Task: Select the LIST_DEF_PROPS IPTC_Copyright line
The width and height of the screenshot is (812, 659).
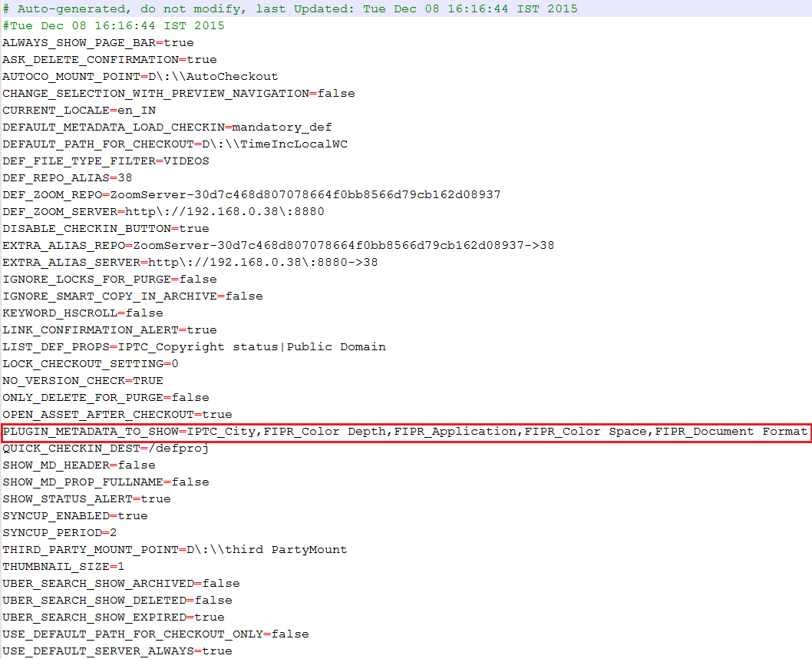Action: click(193, 346)
